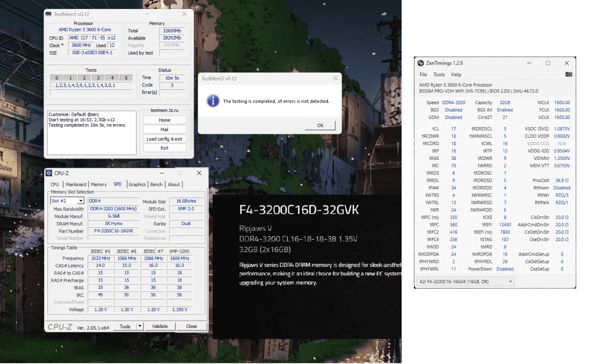Viewport: 609px width, 364px height.
Task: Close the ZenTimings window
Action: [x=566, y=63]
